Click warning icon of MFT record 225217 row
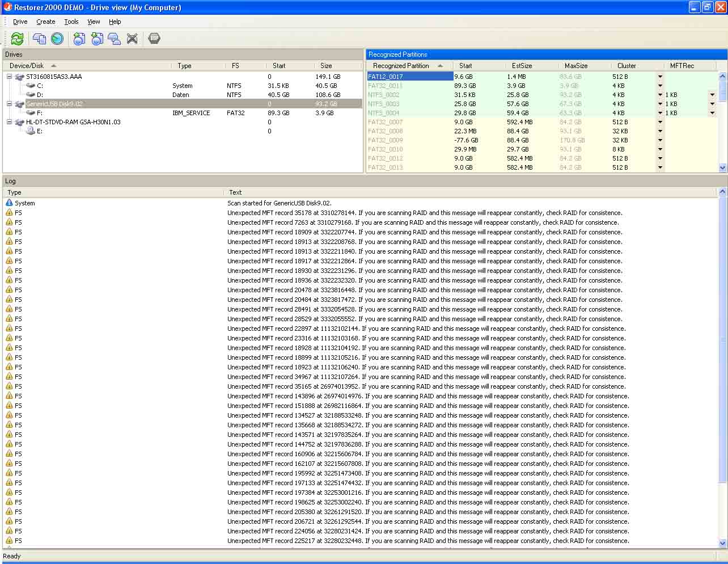728x564 pixels. (x=9, y=541)
